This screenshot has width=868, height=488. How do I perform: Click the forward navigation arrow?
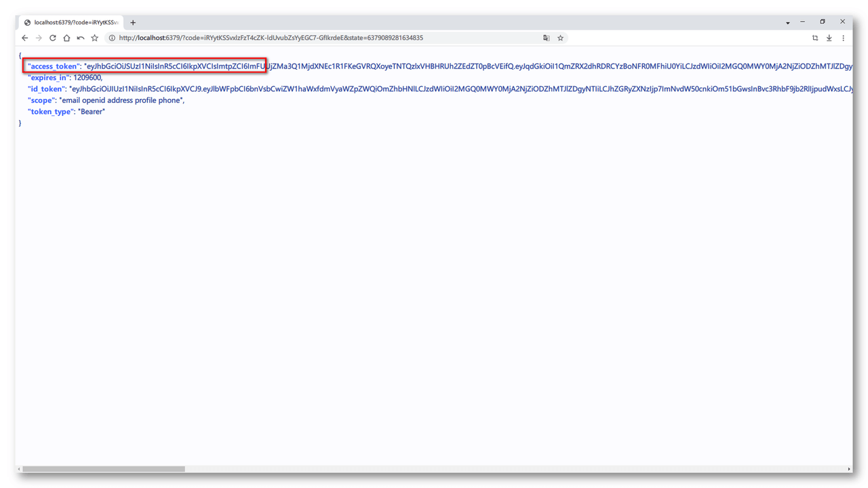(x=39, y=38)
